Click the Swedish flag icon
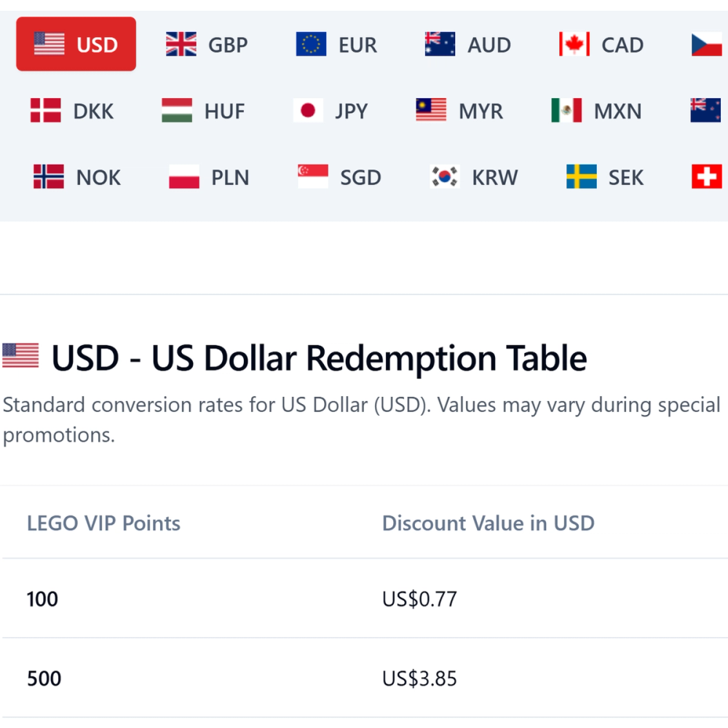 (581, 177)
